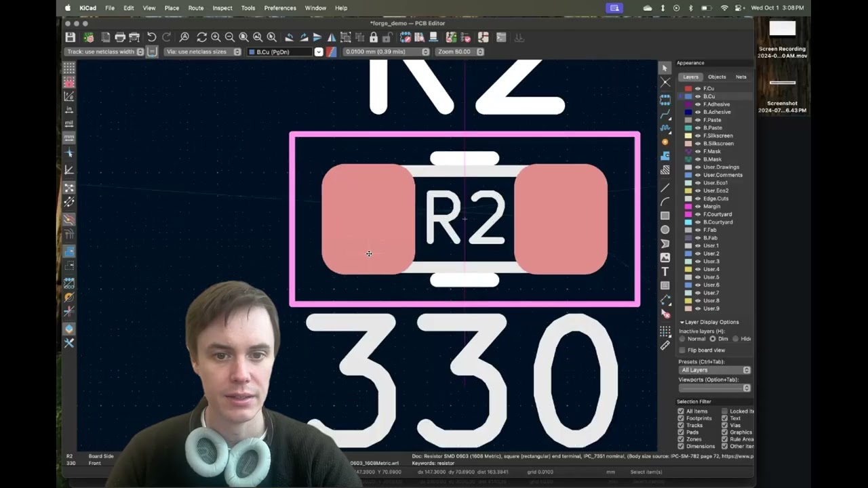Screen dimensions: 868x488
Task: Toggle visibility eye of F.Cu layer
Action: [x=698, y=89]
